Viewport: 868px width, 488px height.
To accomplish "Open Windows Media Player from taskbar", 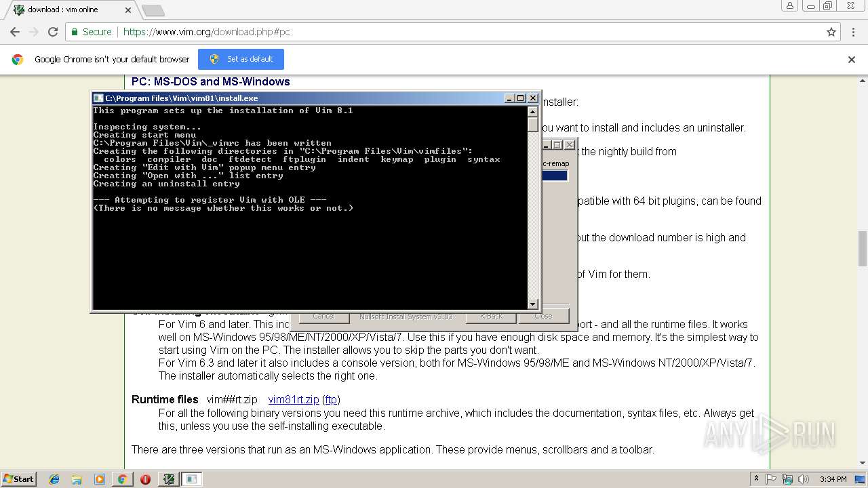I will point(100,479).
